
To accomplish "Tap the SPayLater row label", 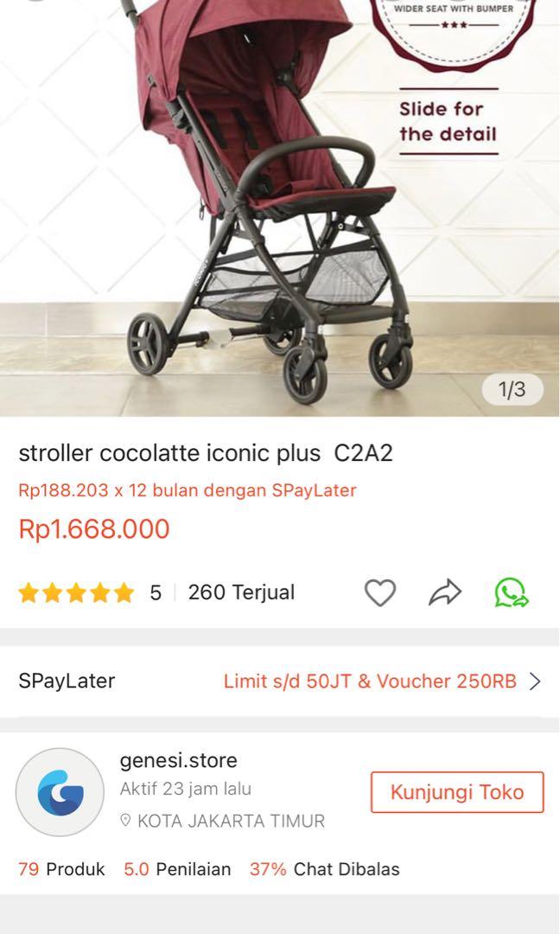I will 67,681.
